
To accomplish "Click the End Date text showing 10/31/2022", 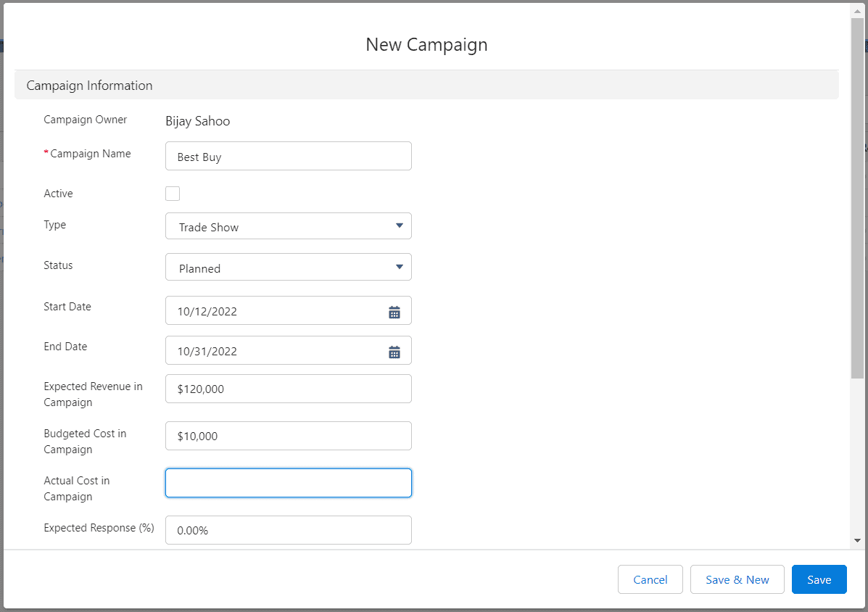I will (207, 351).
